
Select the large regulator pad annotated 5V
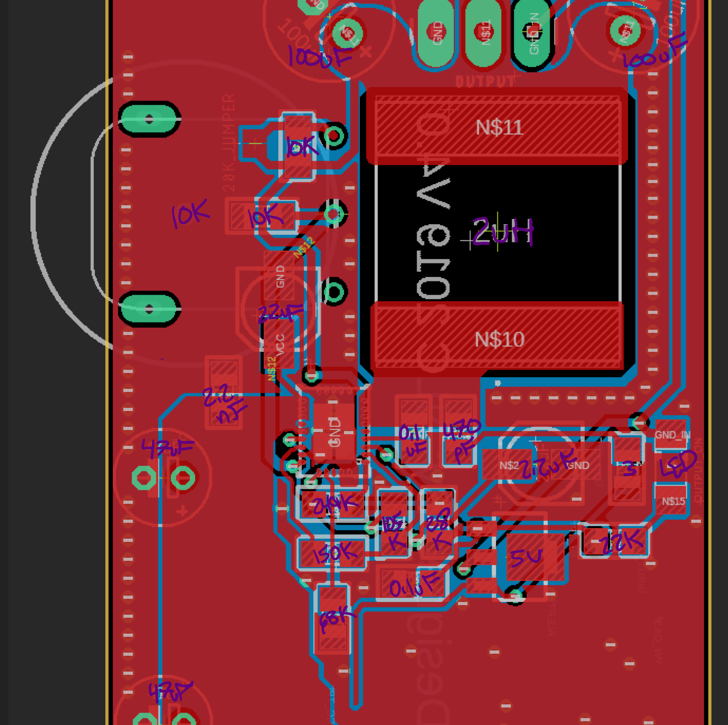coord(535,558)
